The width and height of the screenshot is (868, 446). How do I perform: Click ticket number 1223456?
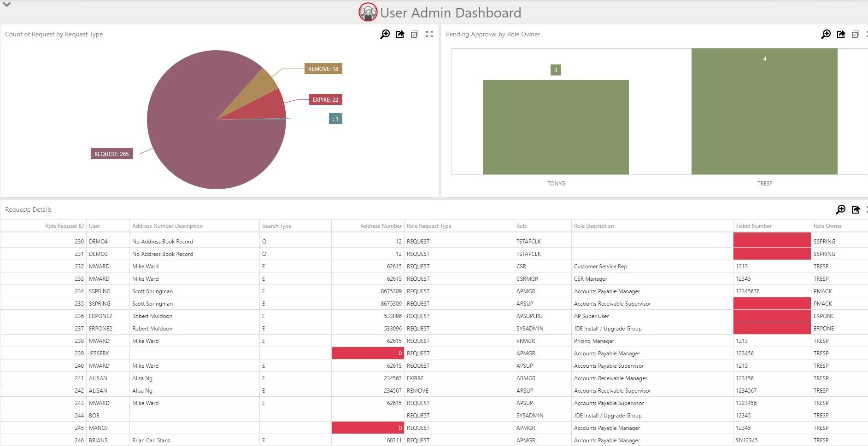(x=746, y=403)
